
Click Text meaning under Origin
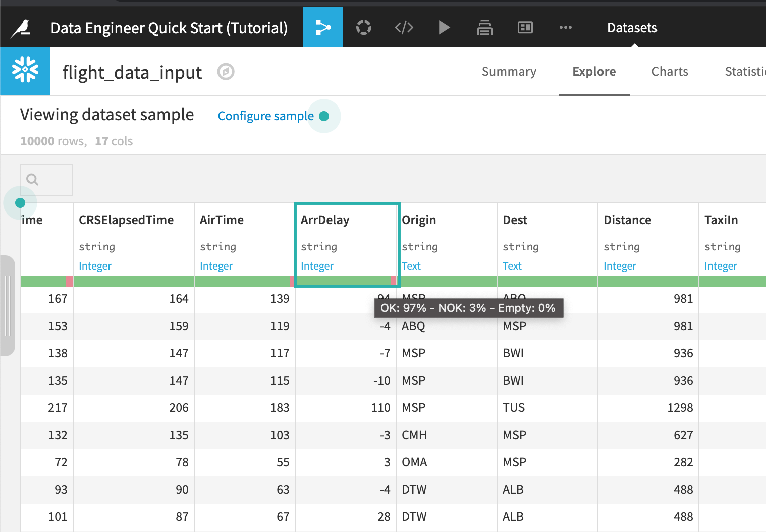(411, 266)
